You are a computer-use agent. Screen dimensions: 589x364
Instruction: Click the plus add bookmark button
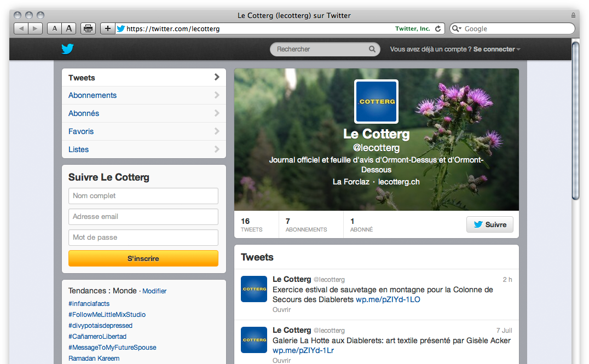[x=107, y=28]
